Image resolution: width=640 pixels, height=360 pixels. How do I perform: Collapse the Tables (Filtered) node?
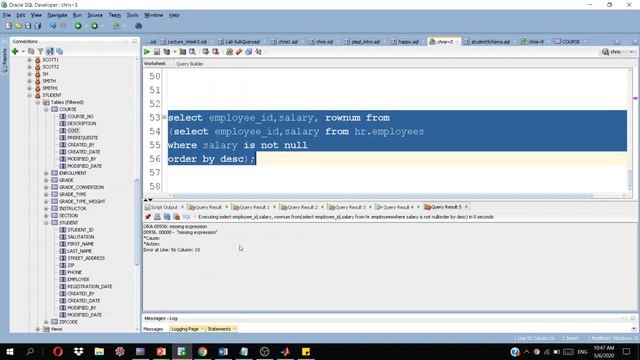(x=38, y=102)
